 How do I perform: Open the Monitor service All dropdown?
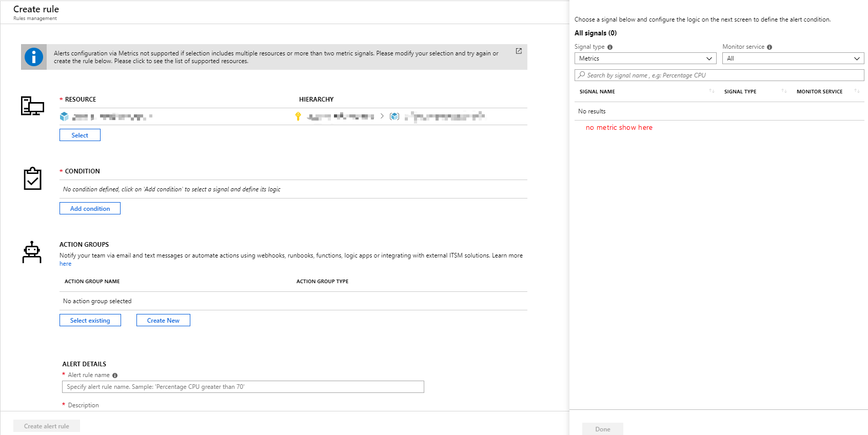pos(793,58)
